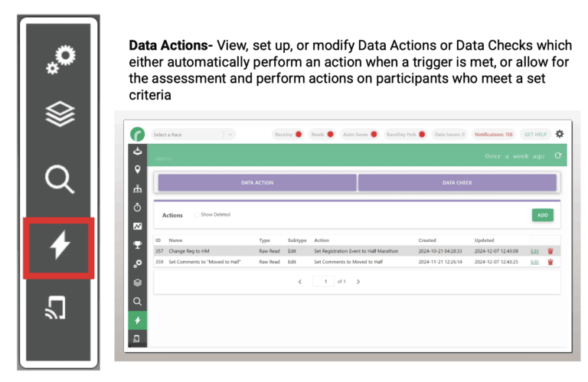The image size is (588, 382).
Task: Open settings via the top-right gear icon
Action: click(559, 134)
